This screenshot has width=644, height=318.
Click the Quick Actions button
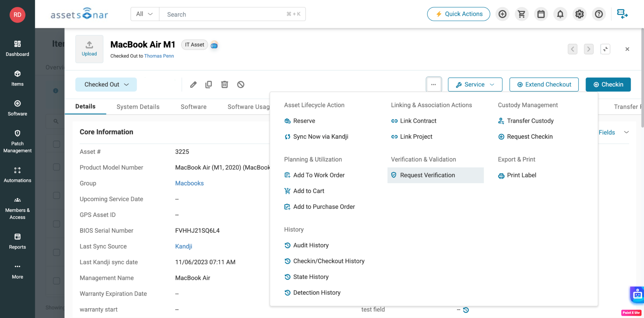[458, 14]
